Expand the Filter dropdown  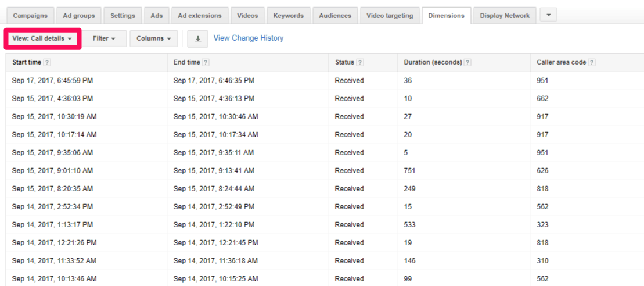pos(105,39)
